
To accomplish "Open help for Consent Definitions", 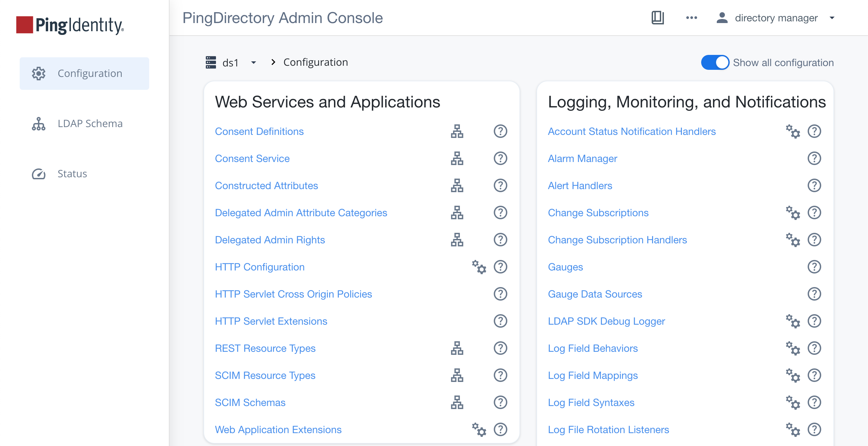I will [x=500, y=131].
